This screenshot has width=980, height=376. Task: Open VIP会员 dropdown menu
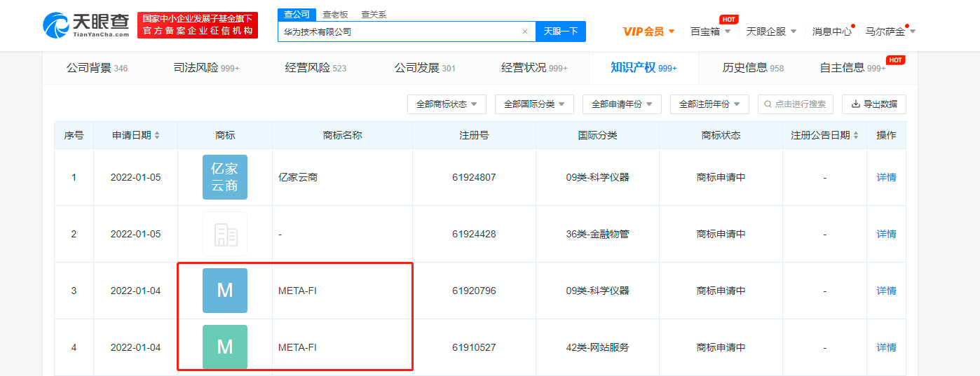point(649,32)
